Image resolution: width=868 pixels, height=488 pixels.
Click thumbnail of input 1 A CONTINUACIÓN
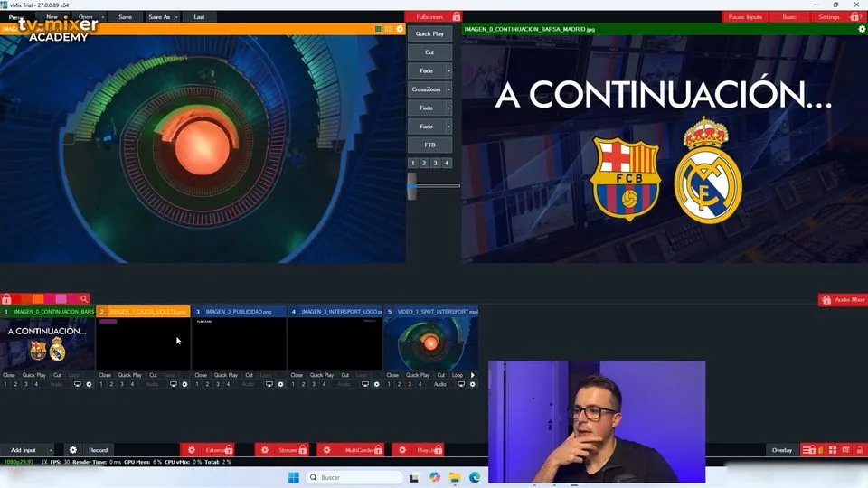(x=48, y=343)
